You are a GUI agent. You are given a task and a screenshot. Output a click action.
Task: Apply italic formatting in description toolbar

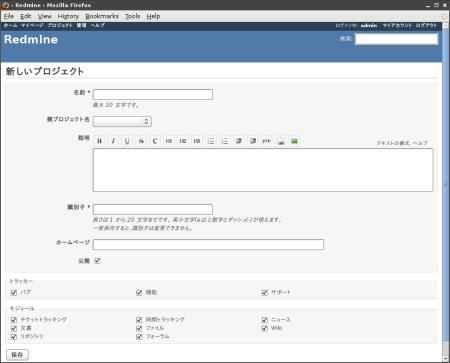click(113, 141)
